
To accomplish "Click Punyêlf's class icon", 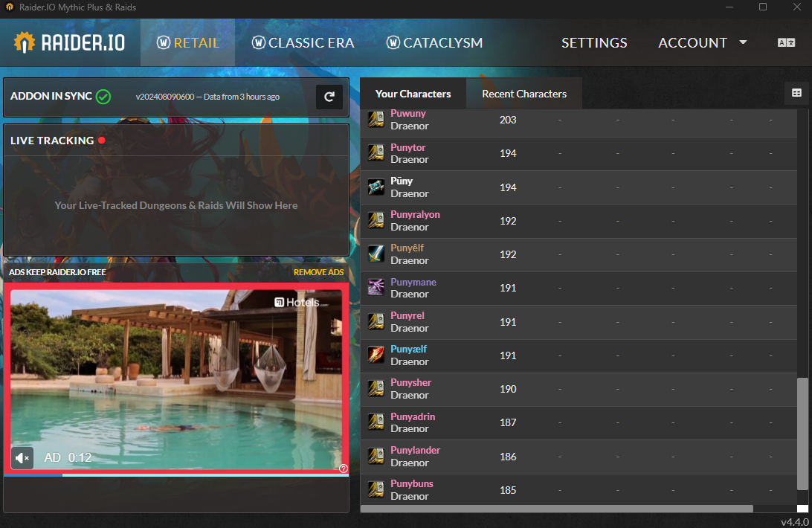I will point(376,254).
